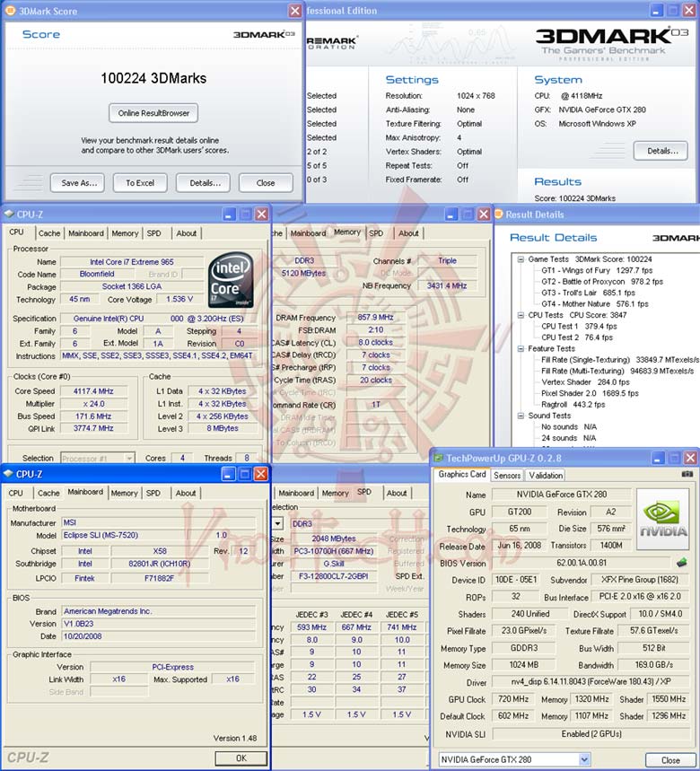Viewport: 700px width, 771px height.
Task: Open Memory tab in CPU-Z SPD JEDEC window
Action: [x=336, y=493]
